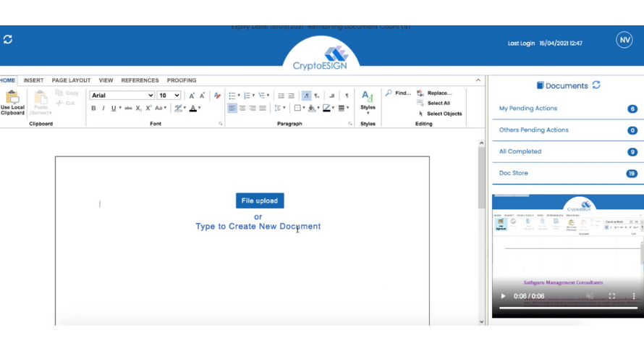Screen dimensions: 644x362
Task: Click the show paragraph marks icon
Action: [x=347, y=96]
